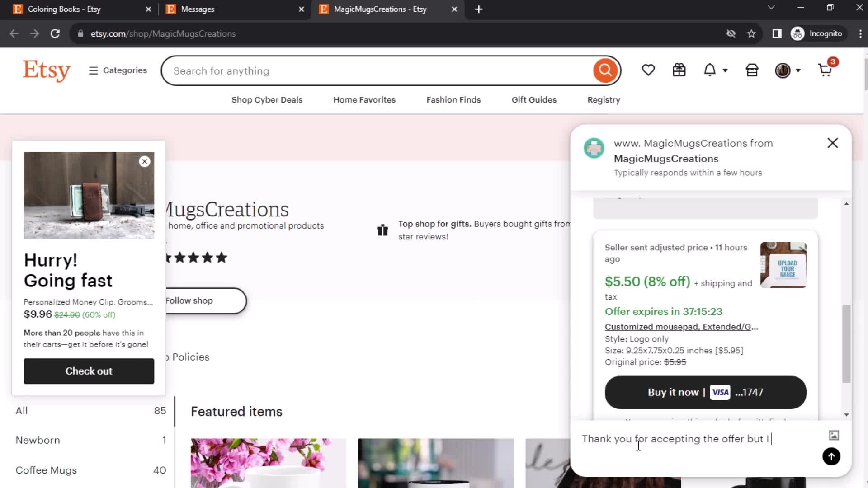
Task: Click the gift icon beside Top shop for gifts
Action: click(x=382, y=230)
